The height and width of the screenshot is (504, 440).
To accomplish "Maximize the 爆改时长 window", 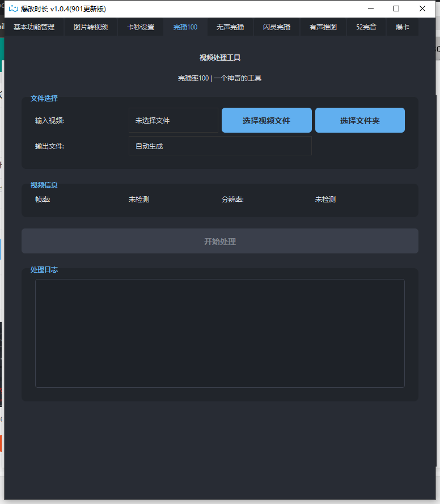I will 396,9.
